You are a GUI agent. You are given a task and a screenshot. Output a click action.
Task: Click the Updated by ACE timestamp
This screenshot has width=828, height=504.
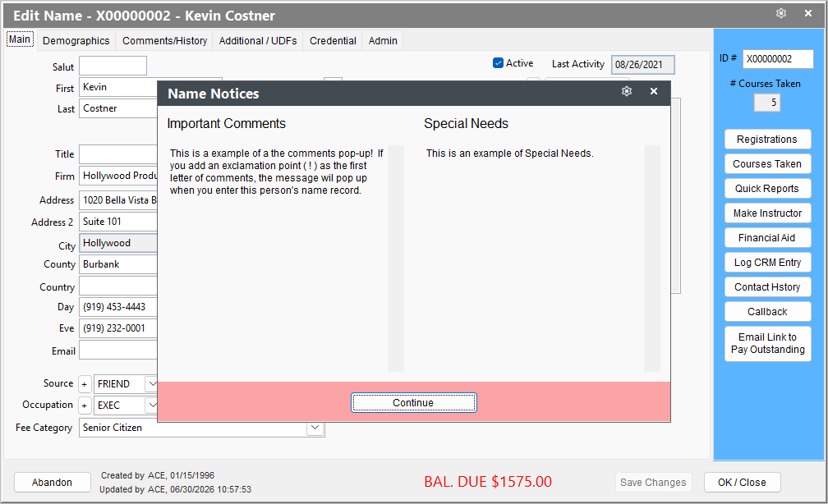click(175, 489)
